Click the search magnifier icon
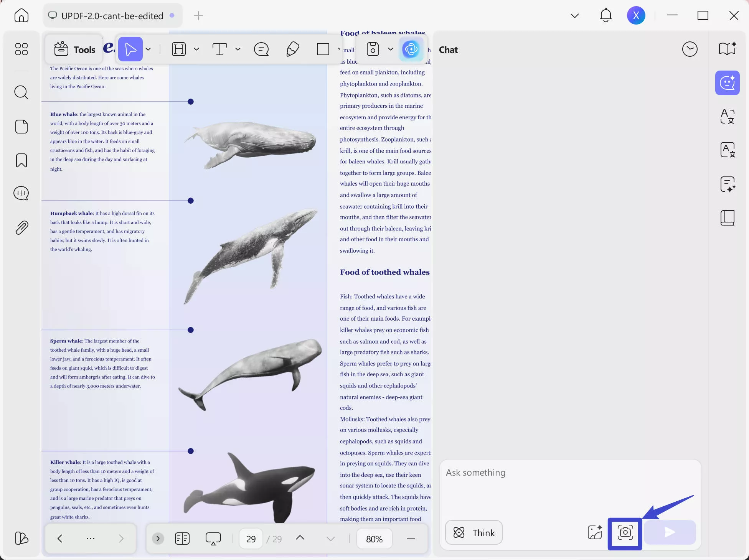749x560 pixels. 21,92
